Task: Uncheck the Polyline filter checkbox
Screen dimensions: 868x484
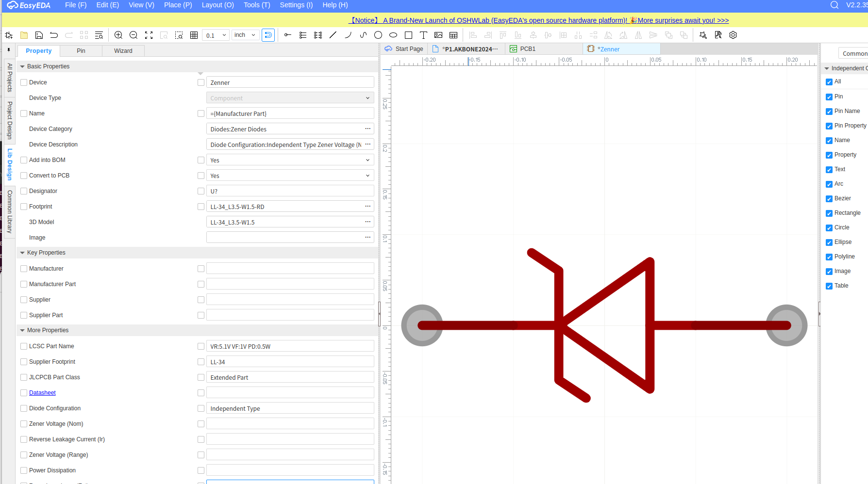Action: (x=829, y=257)
